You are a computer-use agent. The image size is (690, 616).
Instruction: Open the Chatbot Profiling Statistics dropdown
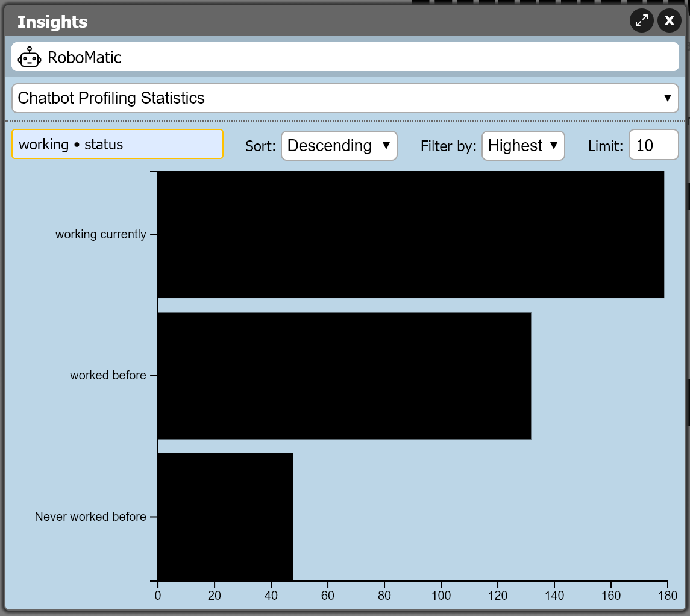point(345,98)
